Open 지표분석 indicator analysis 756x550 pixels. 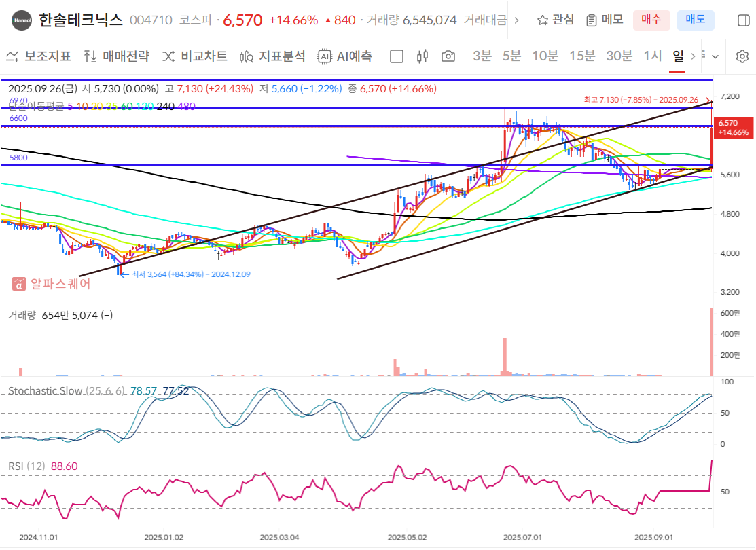(272, 56)
